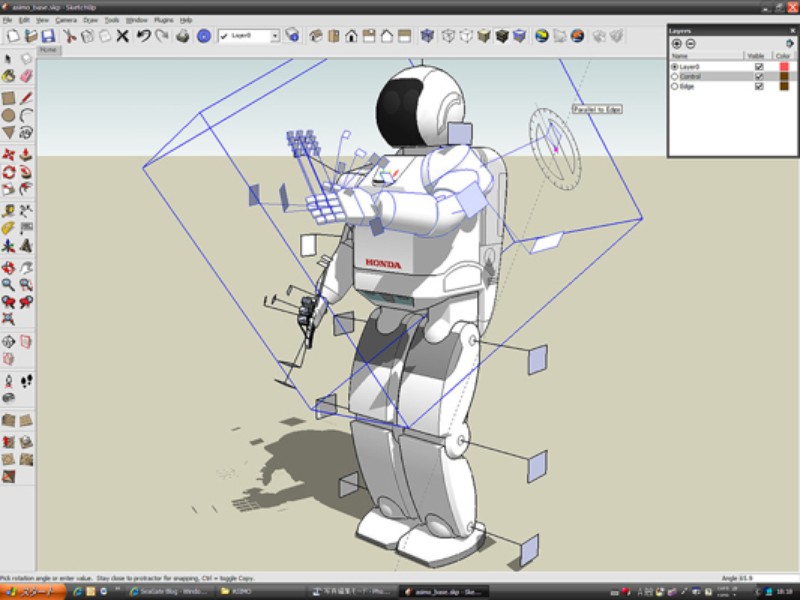Select the Rotate tool
This screenshot has height=600, width=800.
tap(8, 172)
